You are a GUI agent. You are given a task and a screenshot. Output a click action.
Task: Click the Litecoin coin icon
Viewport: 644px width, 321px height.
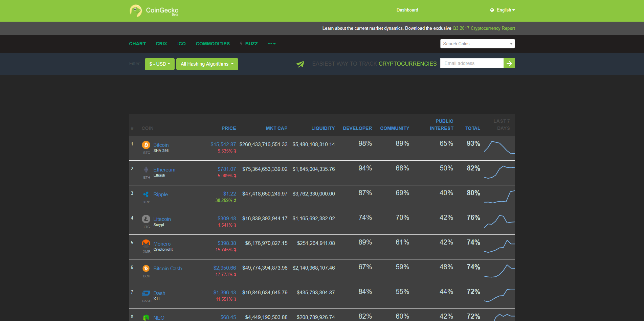pyautogui.click(x=146, y=219)
